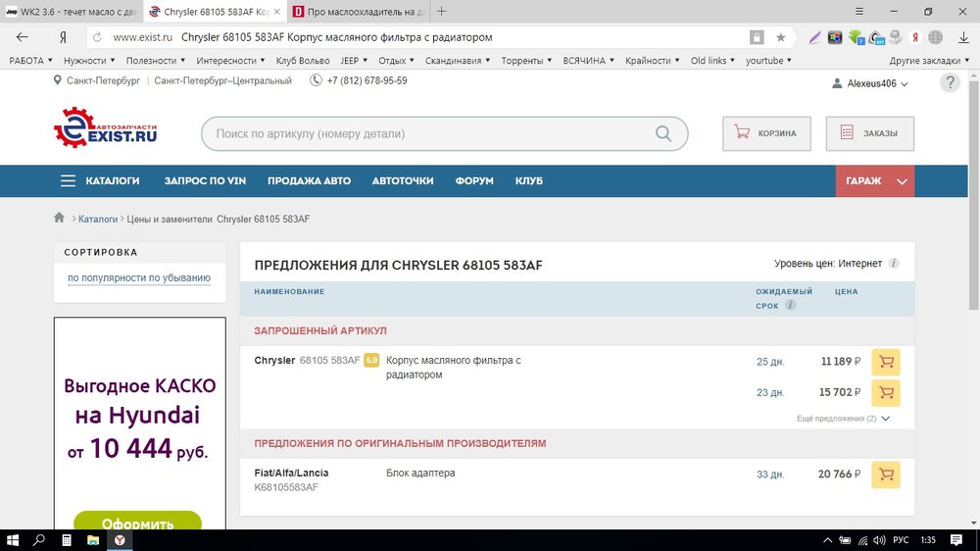Image resolution: width=980 pixels, height=551 pixels.
Task: Open the help question mark icon
Action: coord(950,82)
